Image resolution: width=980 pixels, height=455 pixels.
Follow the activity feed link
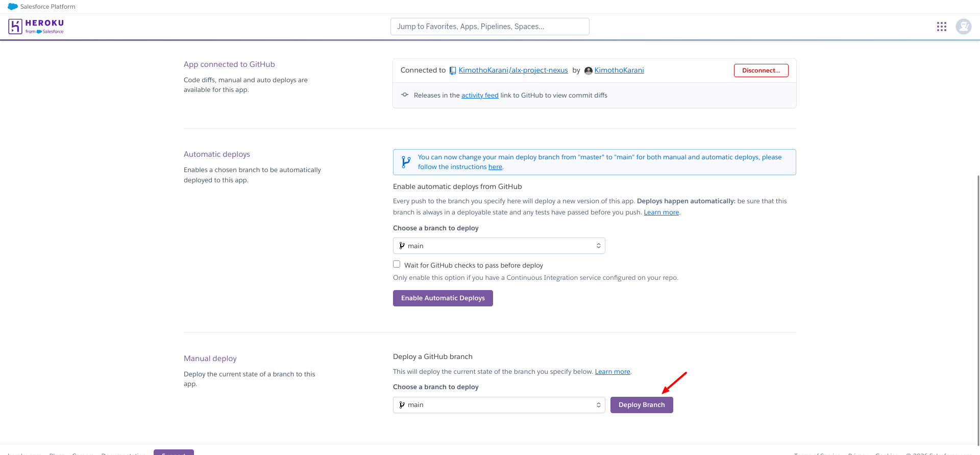(480, 95)
